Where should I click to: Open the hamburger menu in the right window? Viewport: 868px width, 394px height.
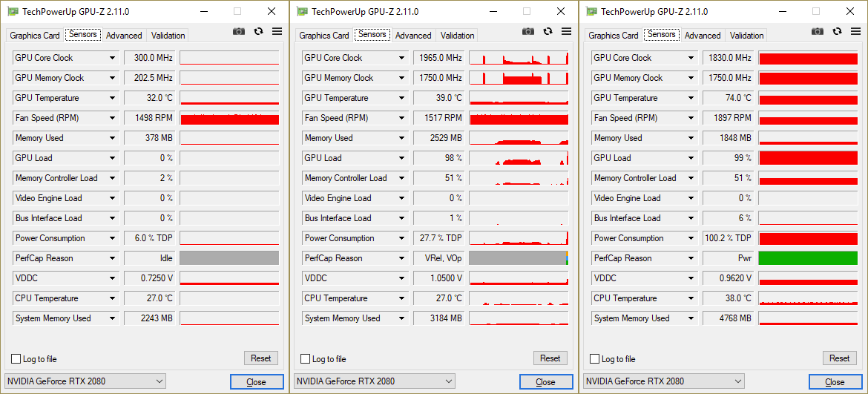(855, 31)
